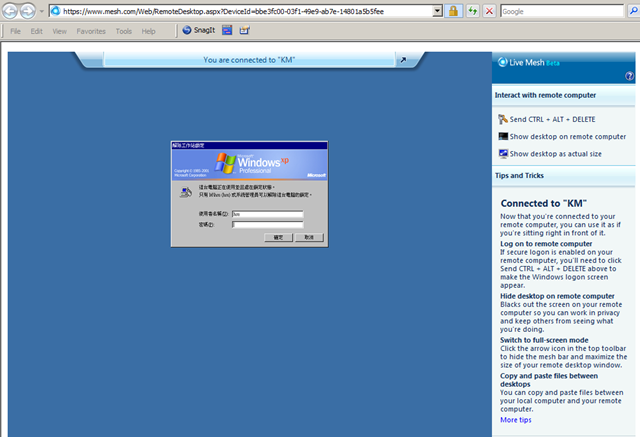Click the full-screen arrow icon on mesh bar
This screenshot has width=640, height=437.
(x=403, y=60)
